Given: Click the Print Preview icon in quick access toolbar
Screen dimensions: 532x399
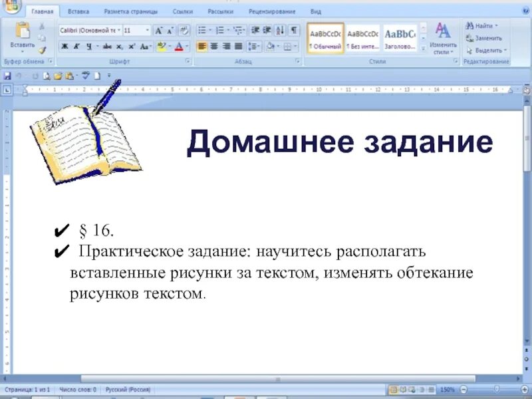Looking at the screenshot, I should [x=47, y=76].
